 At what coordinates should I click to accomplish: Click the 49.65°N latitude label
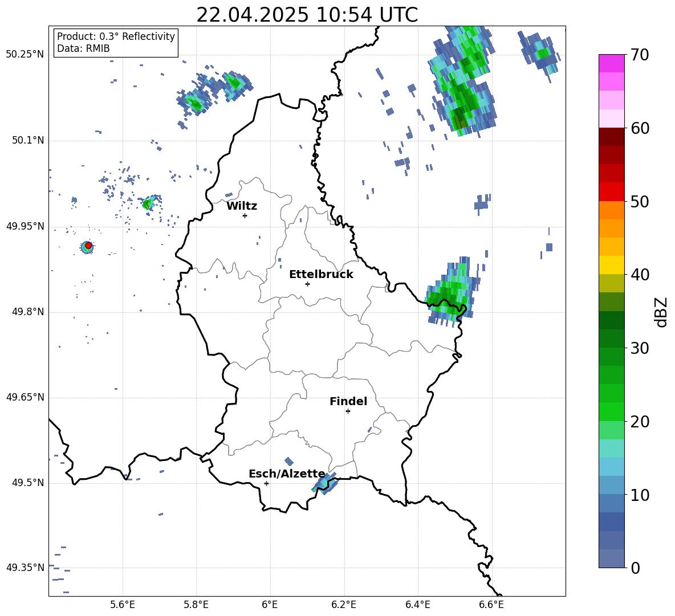[25, 397]
